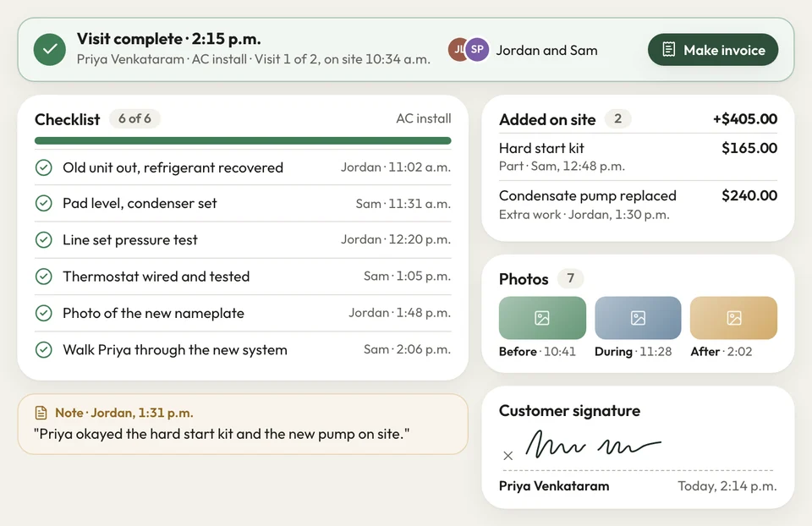Select the 'Condensate pump replaced' line item
The image size is (812, 526).
click(x=638, y=205)
